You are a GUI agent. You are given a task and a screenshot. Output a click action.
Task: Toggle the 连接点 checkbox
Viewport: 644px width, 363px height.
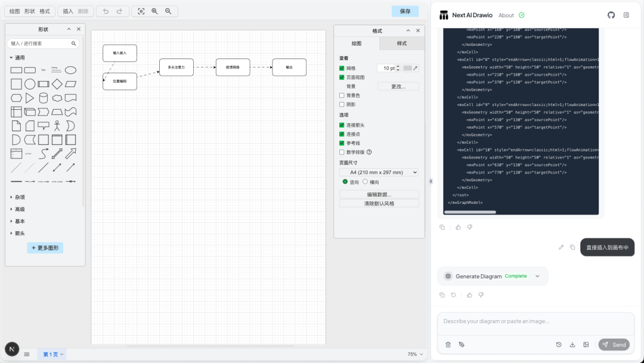coord(342,134)
